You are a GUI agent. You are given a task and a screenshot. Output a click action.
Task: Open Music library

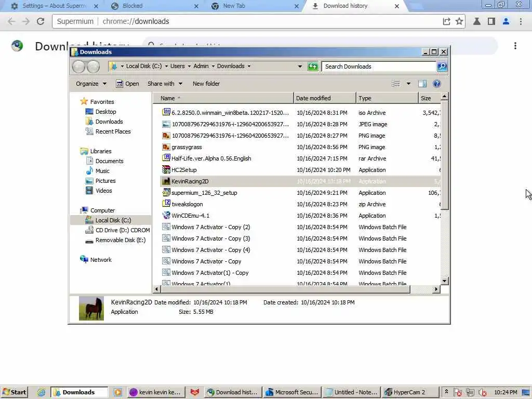98,171
